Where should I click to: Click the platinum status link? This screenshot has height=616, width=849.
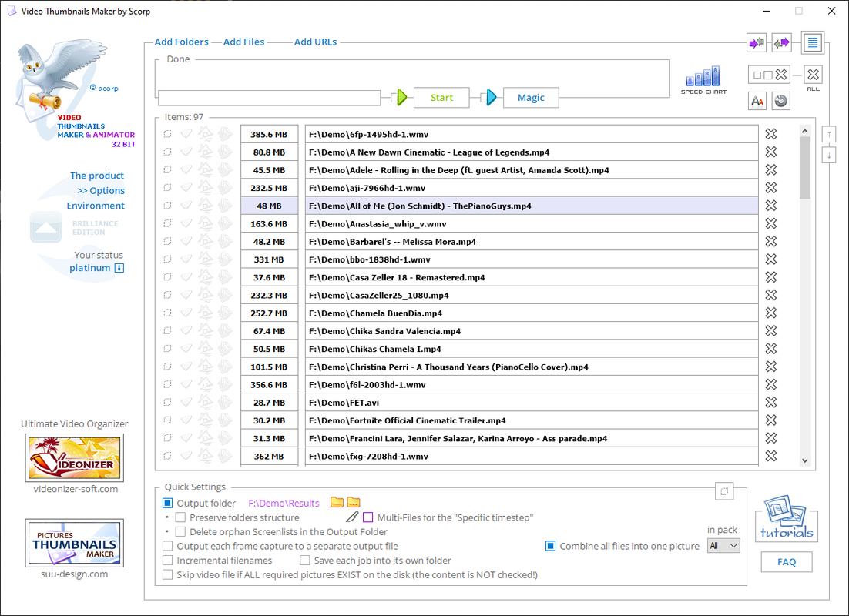pyautogui.click(x=90, y=268)
